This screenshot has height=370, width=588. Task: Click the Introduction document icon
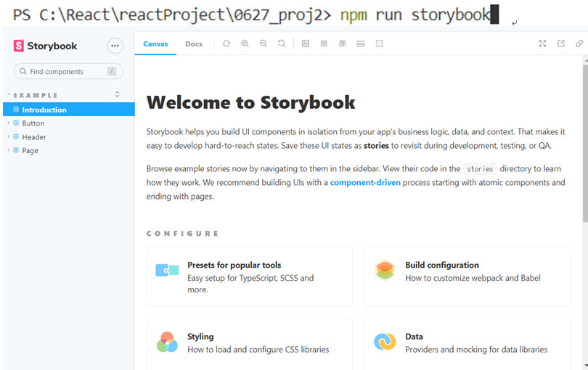(x=16, y=109)
